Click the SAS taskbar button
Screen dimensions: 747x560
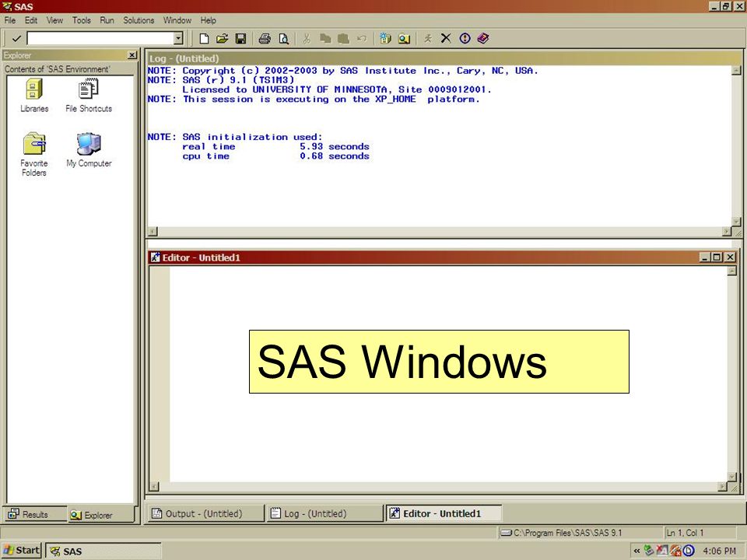click(103, 551)
